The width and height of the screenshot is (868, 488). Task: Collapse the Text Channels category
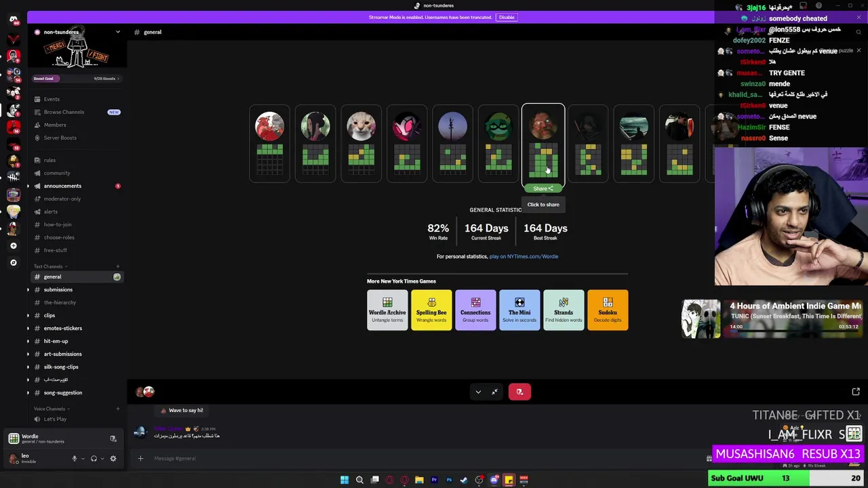tap(50, 266)
